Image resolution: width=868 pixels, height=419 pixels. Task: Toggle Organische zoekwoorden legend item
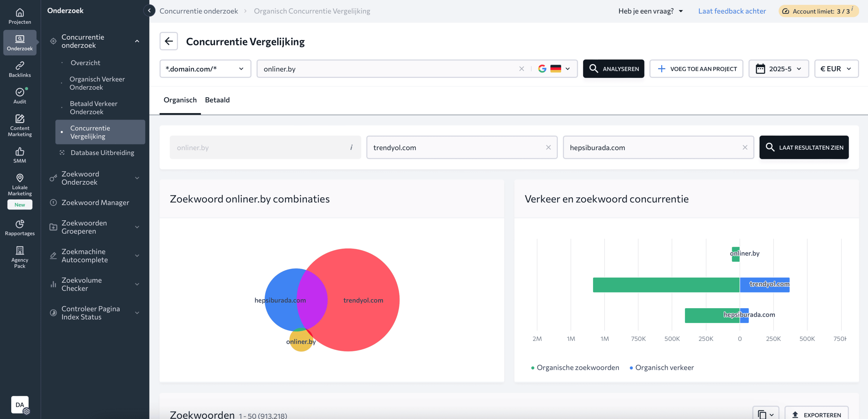575,367
